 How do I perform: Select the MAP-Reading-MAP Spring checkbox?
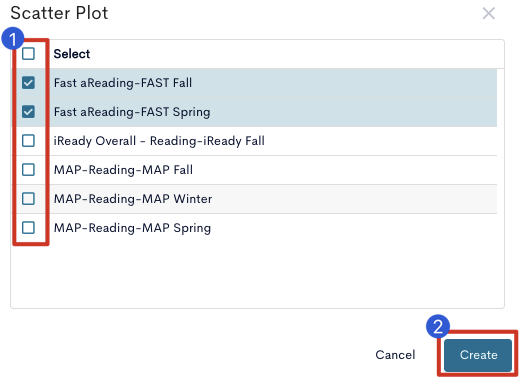pyautogui.click(x=28, y=228)
